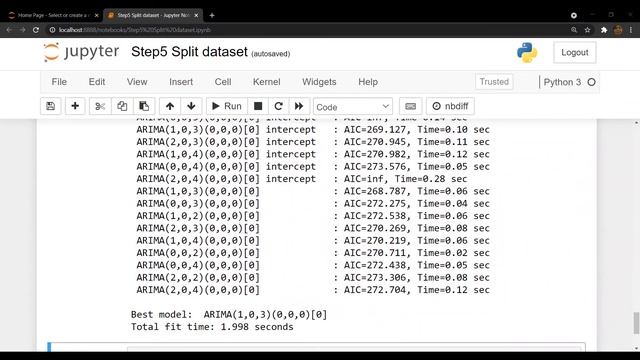640x360 pixels.
Task: Bookmark this page with star icon
Action: click(x=587, y=30)
